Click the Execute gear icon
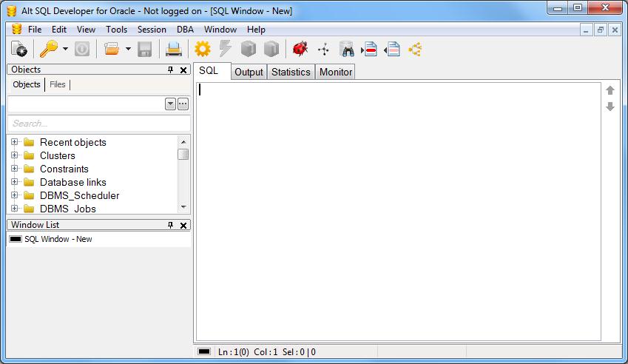Screen dimensions: 628x364 tap(203, 50)
